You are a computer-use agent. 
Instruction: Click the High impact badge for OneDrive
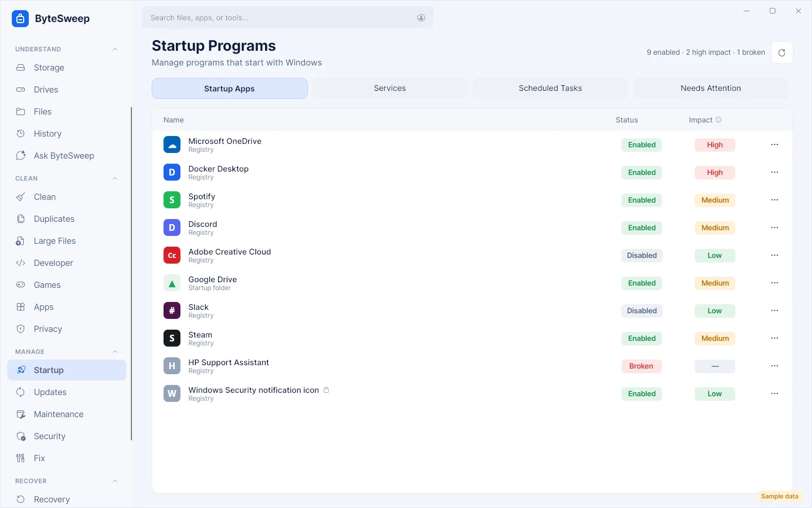[715, 145]
